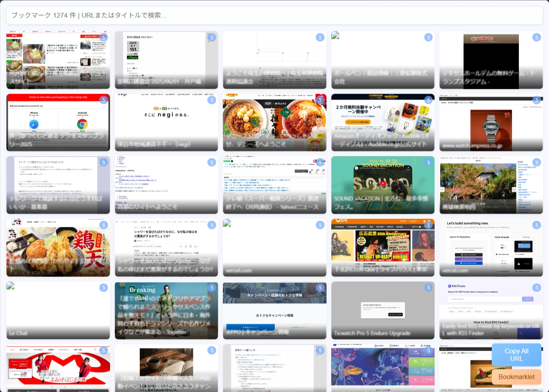Image resolution: width=549 pixels, height=392 pixels.
Task: Open the www.watch.impress.co.jp bookmark card
Action: coord(491,123)
